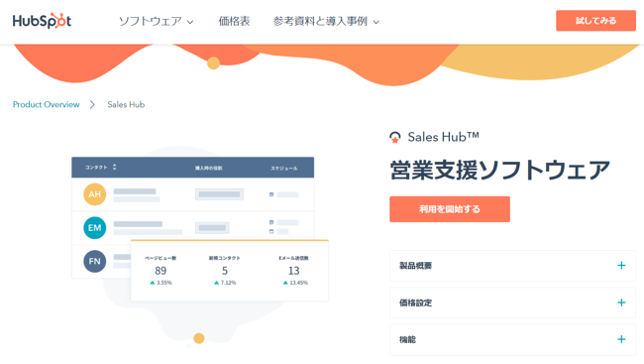This screenshot has height=364, width=644.
Task: Click the 利用を開始する button
Action: click(x=450, y=209)
